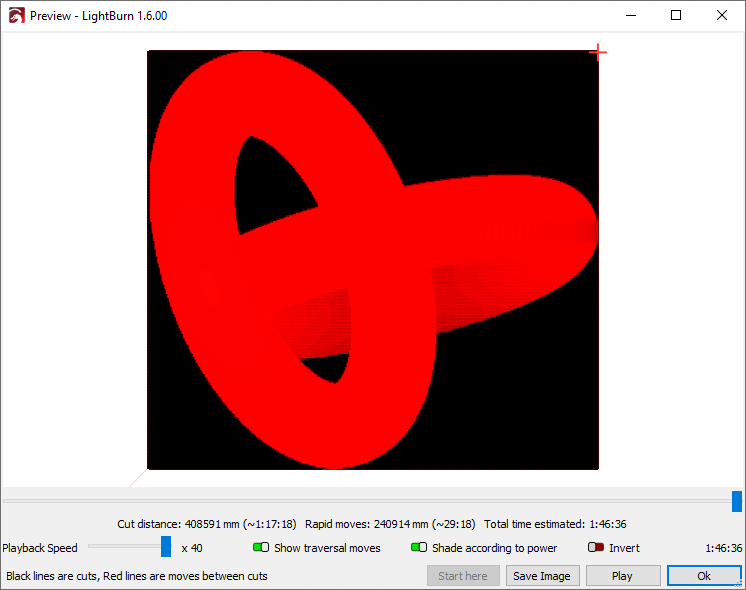Viewport: 746px width, 590px height.
Task: Click the red crosshair origin marker
Action: [598, 52]
